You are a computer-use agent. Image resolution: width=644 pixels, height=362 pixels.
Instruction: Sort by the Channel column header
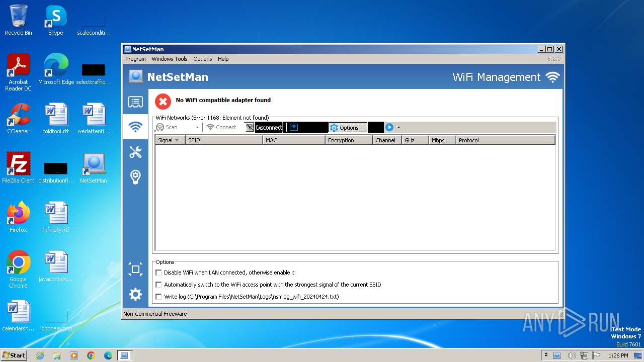(x=387, y=140)
